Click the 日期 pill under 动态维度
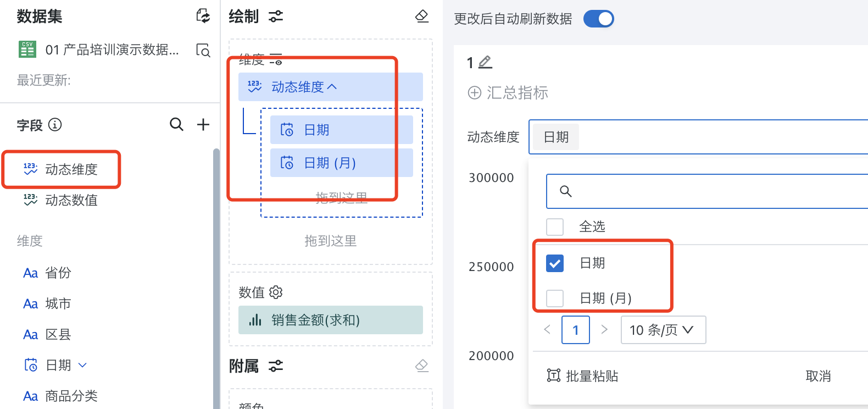This screenshot has width=868, height=409. tap(341, 130)
